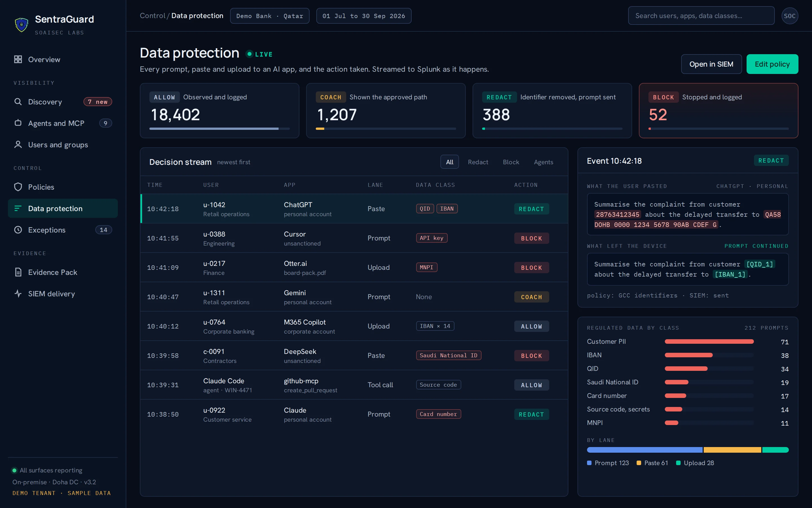Screen dimensions: 812x508
Task: Click the Discovery magnifier icon
Action: (x=18, y=102)
